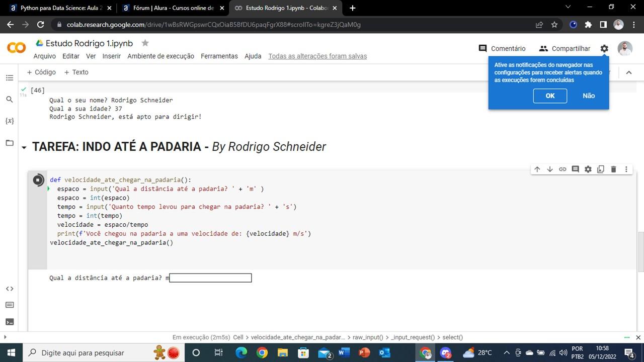Click the code line 'velocidade = espaco/tempo'
The height and width of the screenshot is (362, 644).
[103, 225]
